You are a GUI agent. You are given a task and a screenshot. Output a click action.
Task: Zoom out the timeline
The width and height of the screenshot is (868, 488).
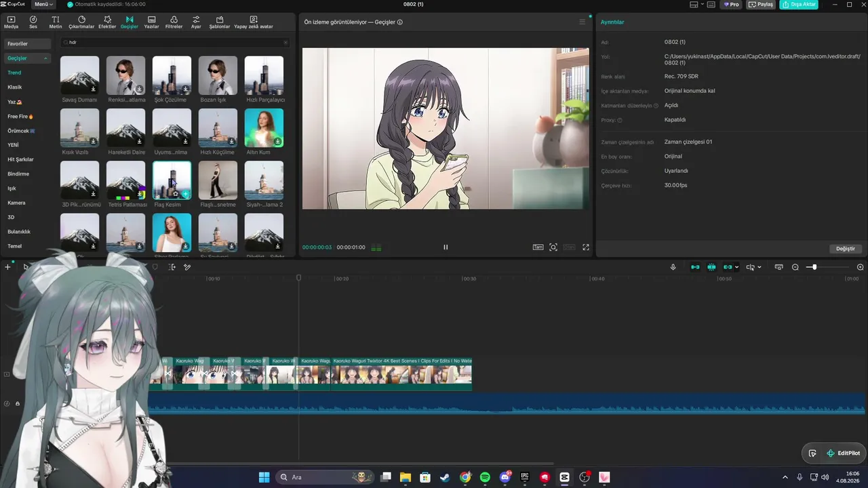tap(795, 267)
